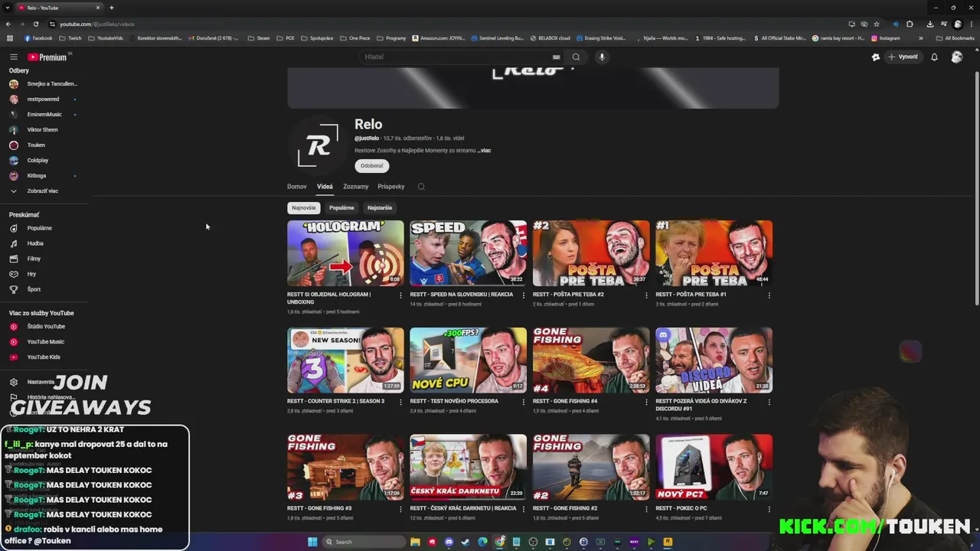The image size is (980, 551).
Task: Open the YouTube hamburger guide menu
Action: pyautogui.click(x=13, y=57)
